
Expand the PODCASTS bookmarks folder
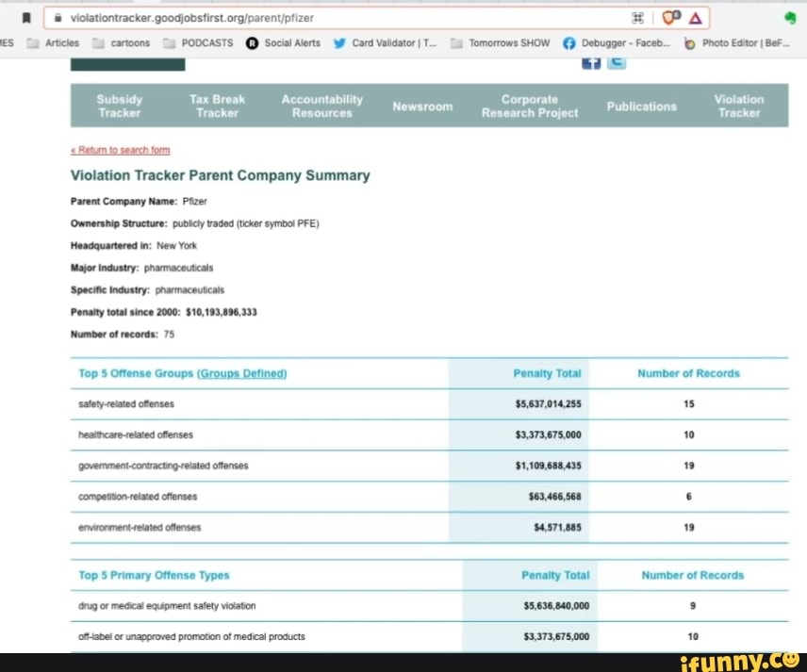[198, 42]
